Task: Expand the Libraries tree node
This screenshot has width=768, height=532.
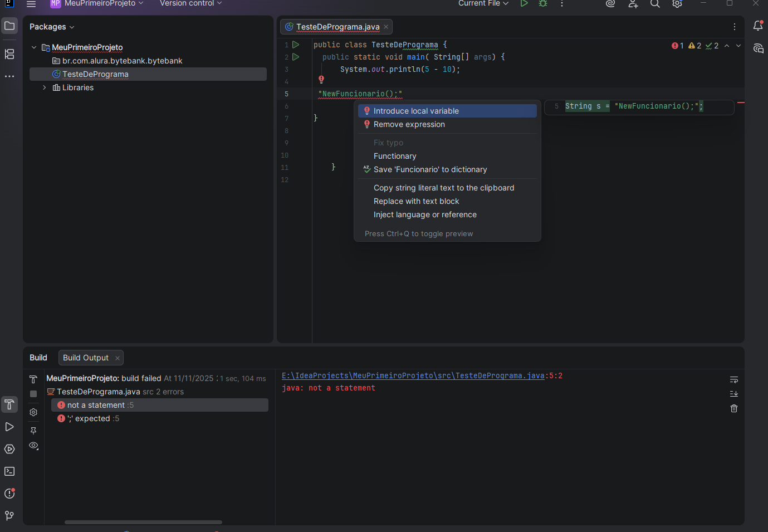Action: coord(45,87)
